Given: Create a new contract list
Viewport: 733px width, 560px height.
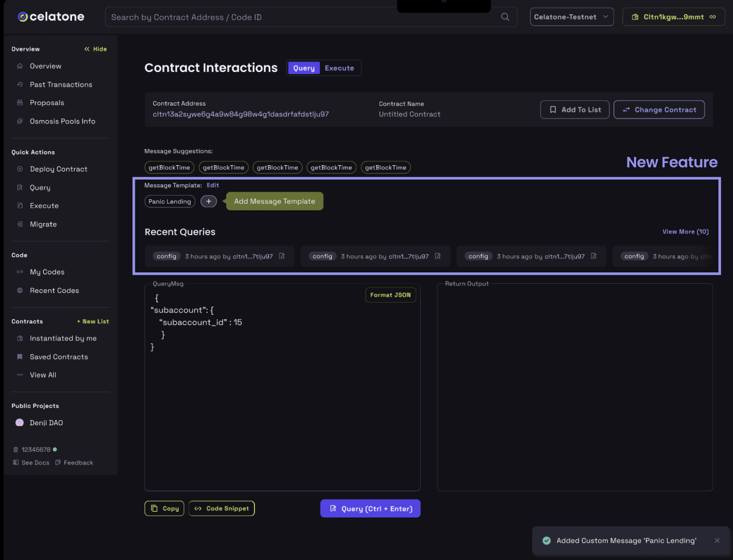Looking at the screenshot, I should (x=93, y=321).
